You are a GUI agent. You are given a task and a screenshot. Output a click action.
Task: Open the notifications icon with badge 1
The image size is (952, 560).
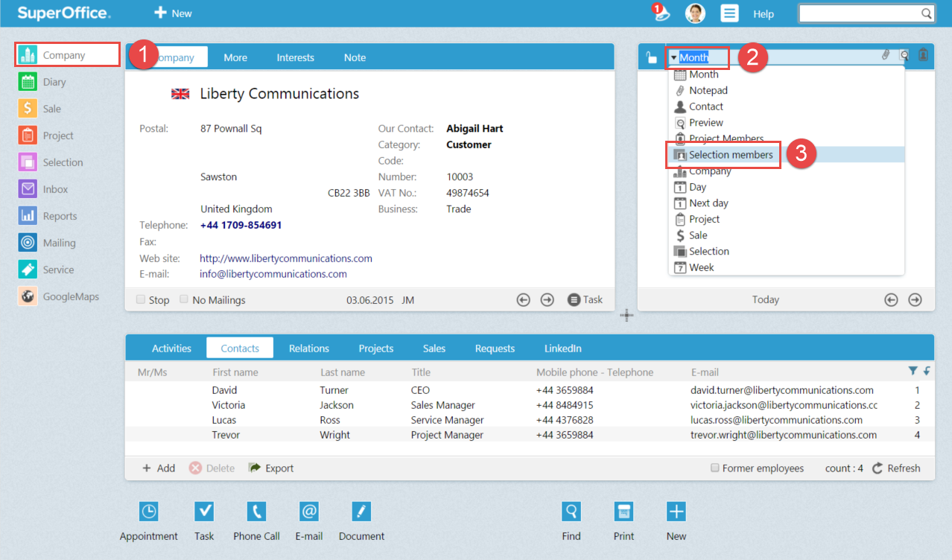coord(661,13)
